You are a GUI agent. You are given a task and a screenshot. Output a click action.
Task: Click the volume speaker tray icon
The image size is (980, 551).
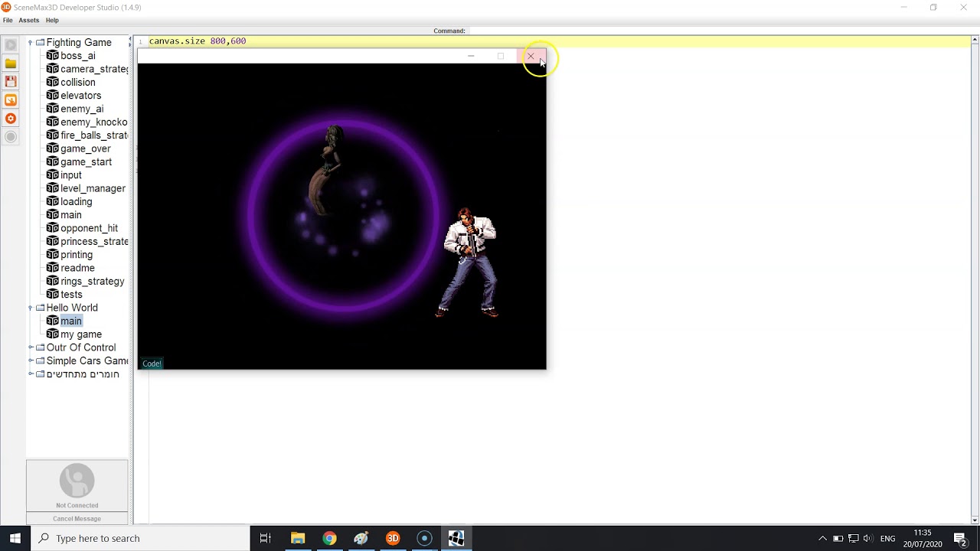pos(867,539)
